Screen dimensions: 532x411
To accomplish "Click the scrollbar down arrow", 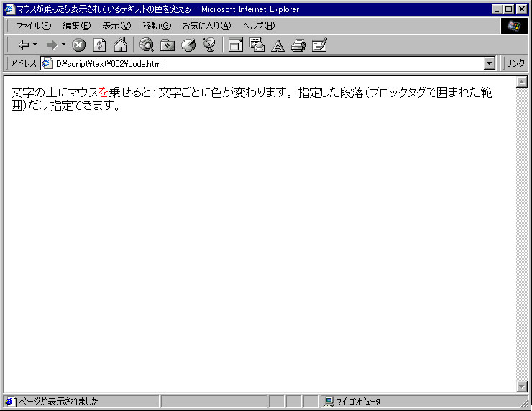I will pyautogui.click(x=522, y=387).
